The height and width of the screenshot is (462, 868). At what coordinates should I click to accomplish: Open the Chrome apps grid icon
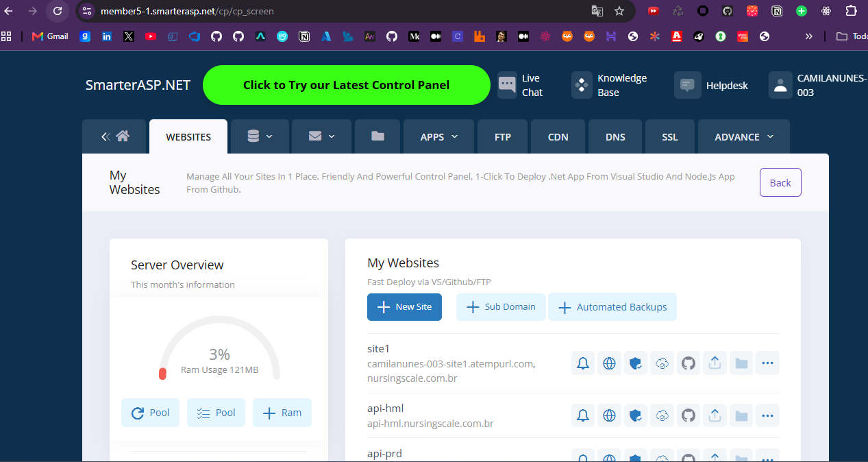pyautogui.click(x=6, y=36)
